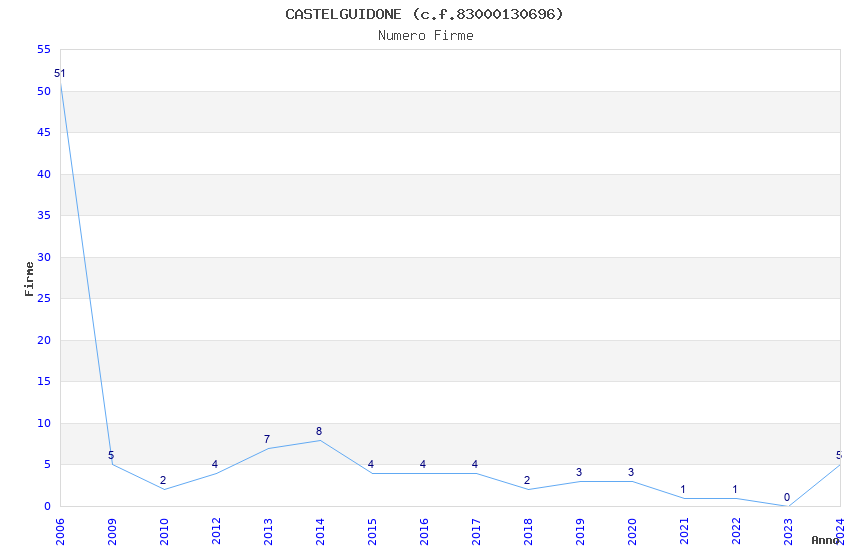850x550 pixels.
Task: Select the y-axis tick label 25
Action: tap(44, 299)
